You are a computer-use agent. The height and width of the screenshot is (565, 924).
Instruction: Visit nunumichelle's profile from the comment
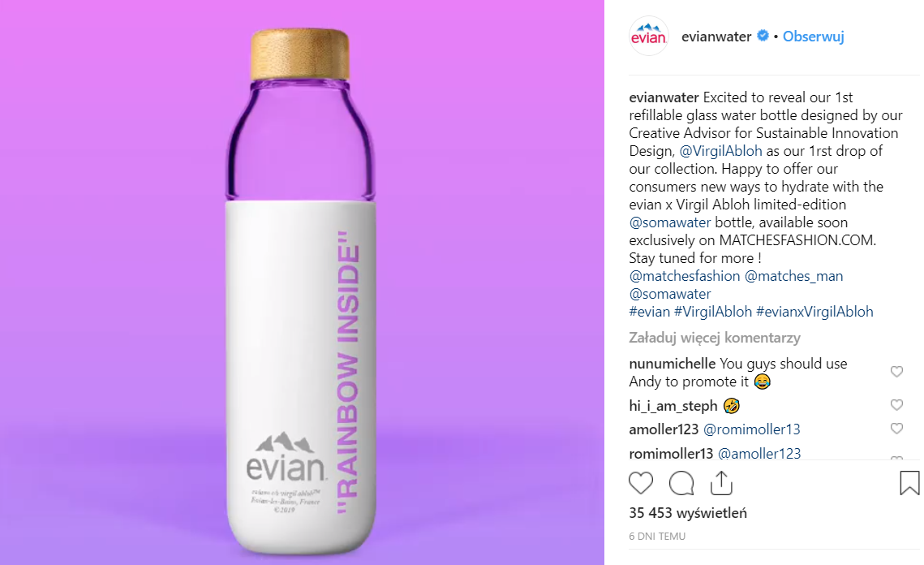coord(672,364)
